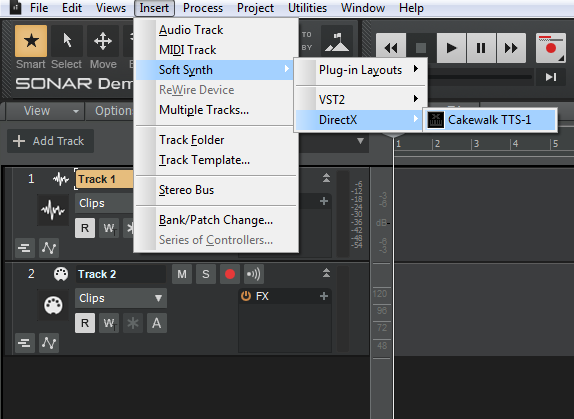The height and width of the screenshot is (419, 574).
Task: Open the track Options dropdown menu
Action: pyautogui.click(x=110, y=111)
